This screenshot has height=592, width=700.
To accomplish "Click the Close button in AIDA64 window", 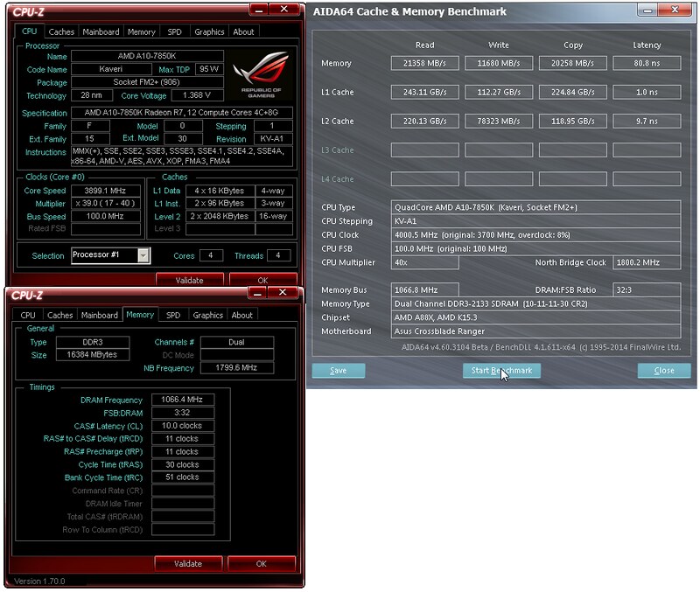I will 664,370.
